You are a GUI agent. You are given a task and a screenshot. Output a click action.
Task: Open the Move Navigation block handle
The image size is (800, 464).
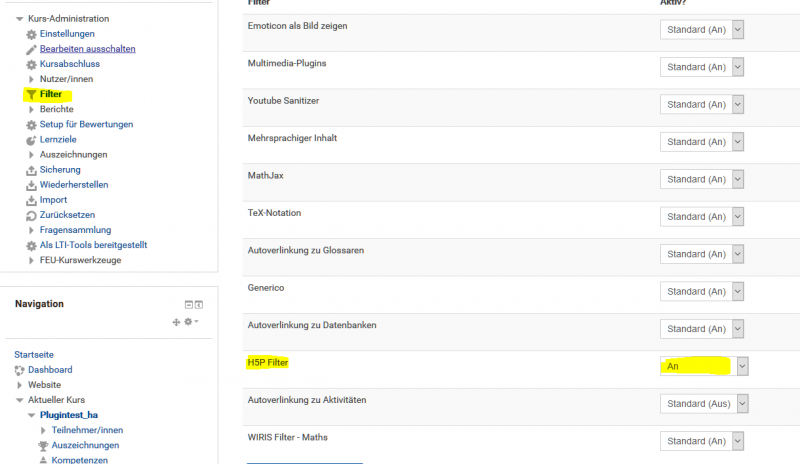pyautogui.click(x=176, y=321)
